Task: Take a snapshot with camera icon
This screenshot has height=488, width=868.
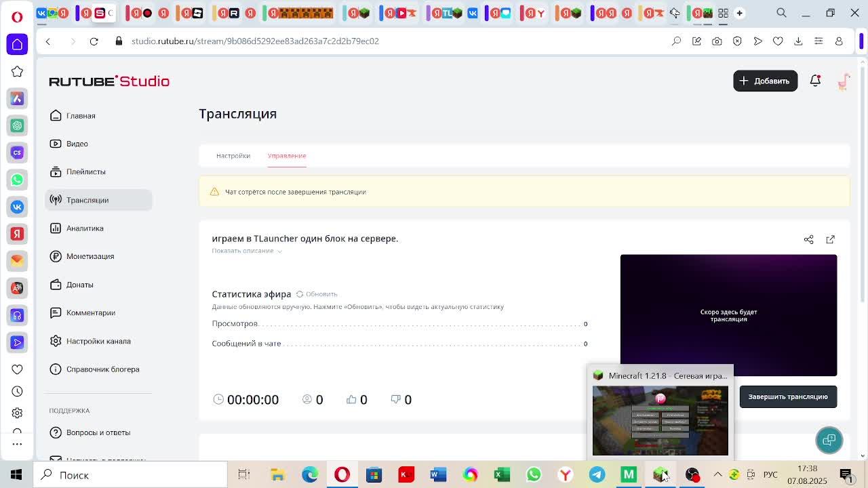Action: 717,41
